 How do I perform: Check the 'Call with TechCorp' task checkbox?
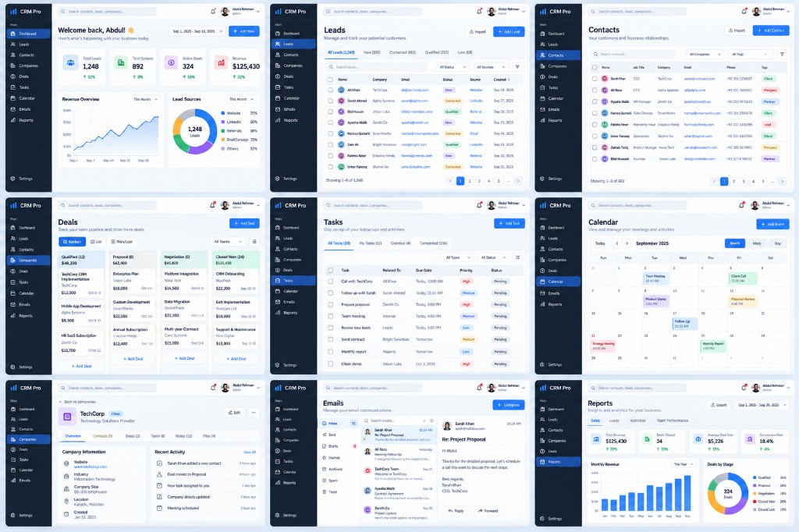[331, 282]
